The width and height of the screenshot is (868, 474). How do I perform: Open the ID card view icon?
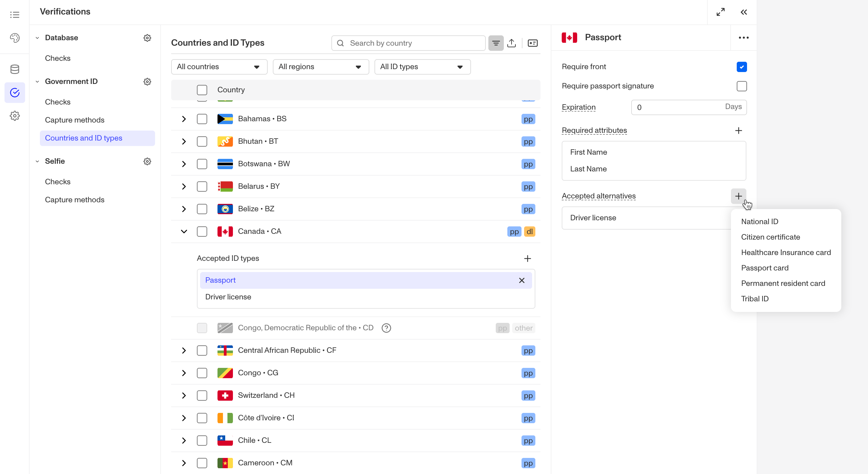(x=532, y=43)
